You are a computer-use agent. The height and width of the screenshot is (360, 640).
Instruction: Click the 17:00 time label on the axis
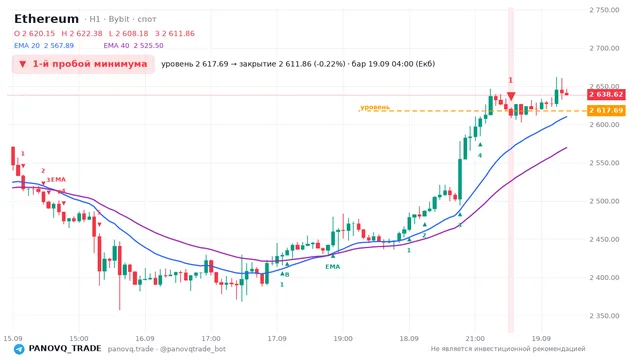211,339
